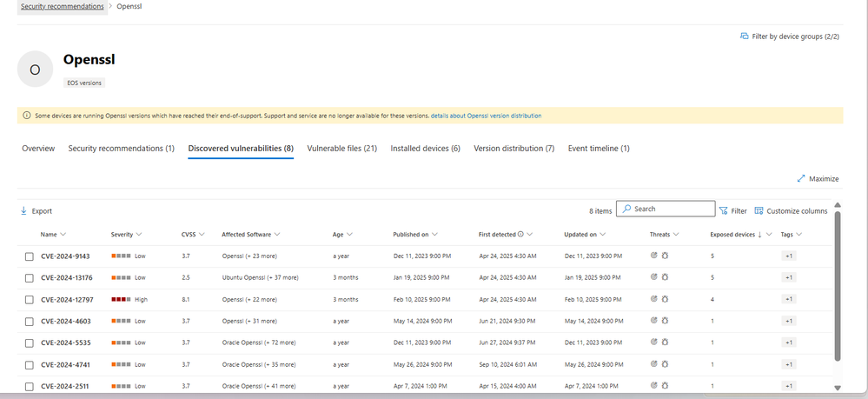Click the bug icon for CVE-2024-5535
868x399 pixels.
click(x=665, y=342)
